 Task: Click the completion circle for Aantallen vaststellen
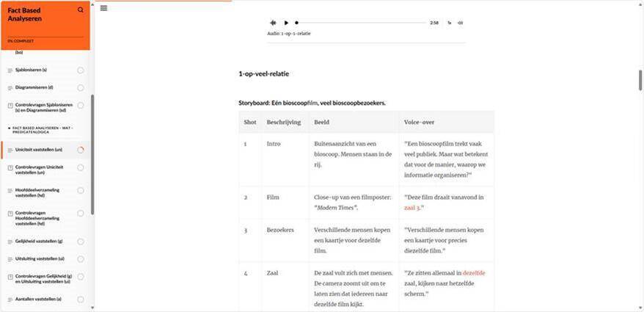81,300
